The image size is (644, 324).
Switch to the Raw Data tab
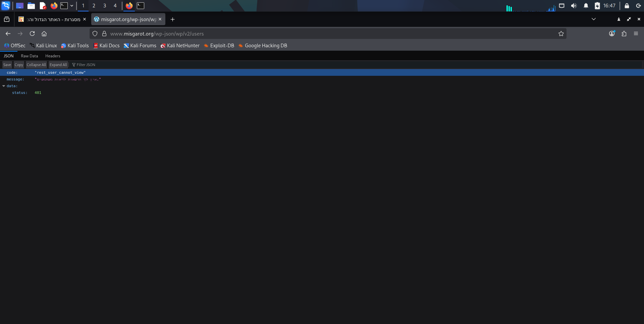(x=30, y=56)
